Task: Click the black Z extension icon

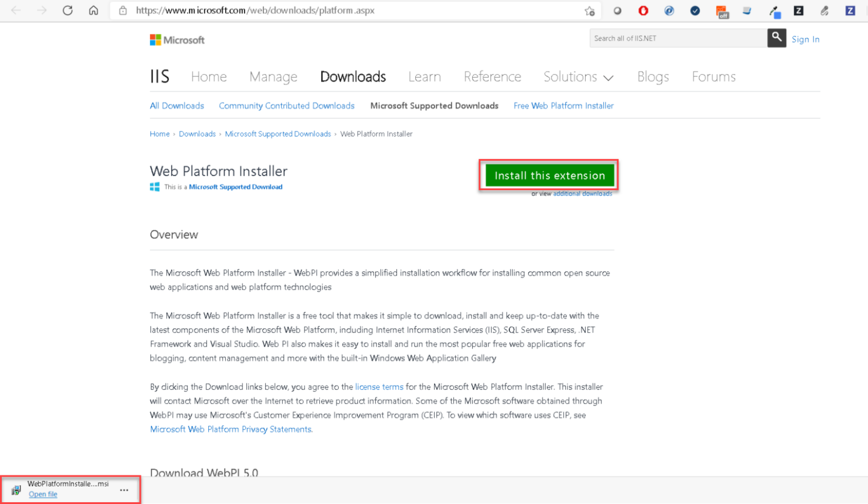Action: click(799, 10)
